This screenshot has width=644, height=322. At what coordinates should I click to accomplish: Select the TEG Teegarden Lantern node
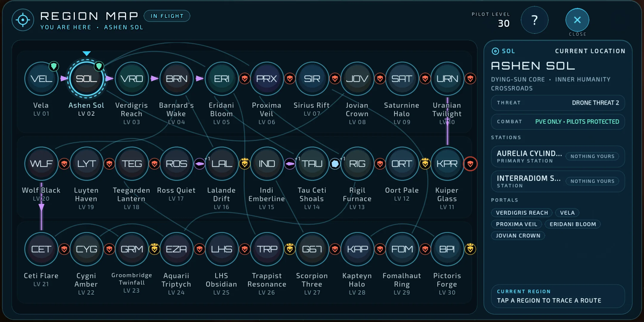(132, 164)
